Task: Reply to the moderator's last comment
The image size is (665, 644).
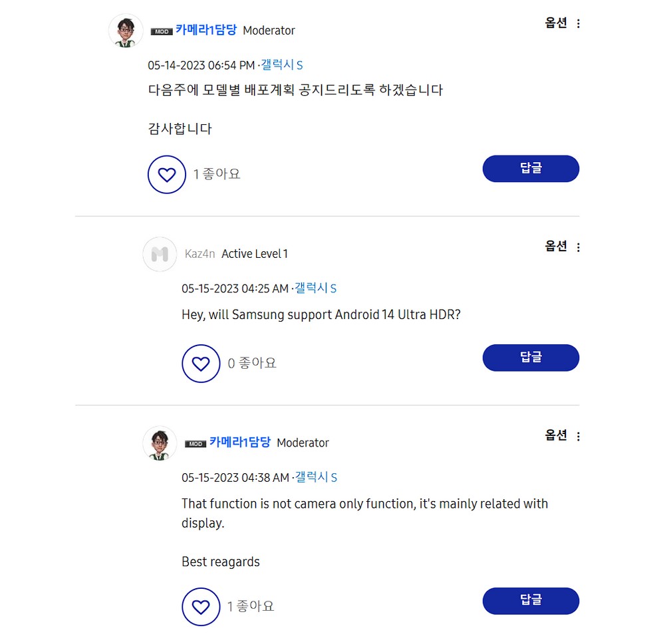Action: [531, 601]
